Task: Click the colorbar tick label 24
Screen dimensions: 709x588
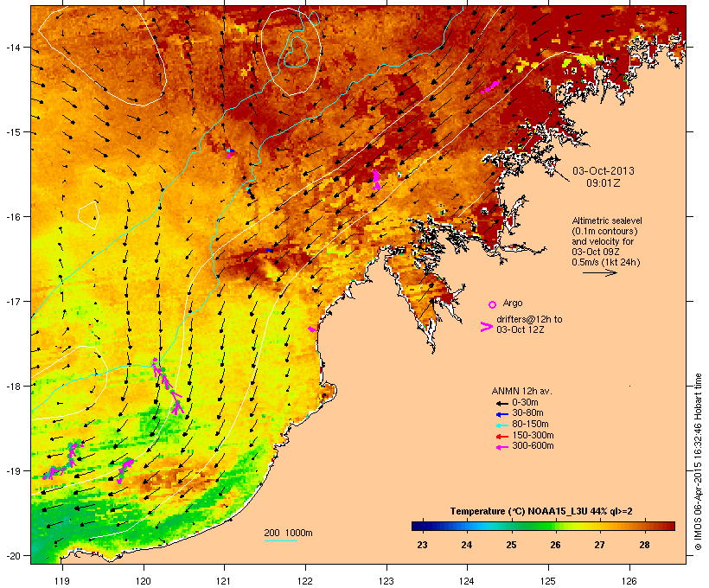Action: point(467,545)
